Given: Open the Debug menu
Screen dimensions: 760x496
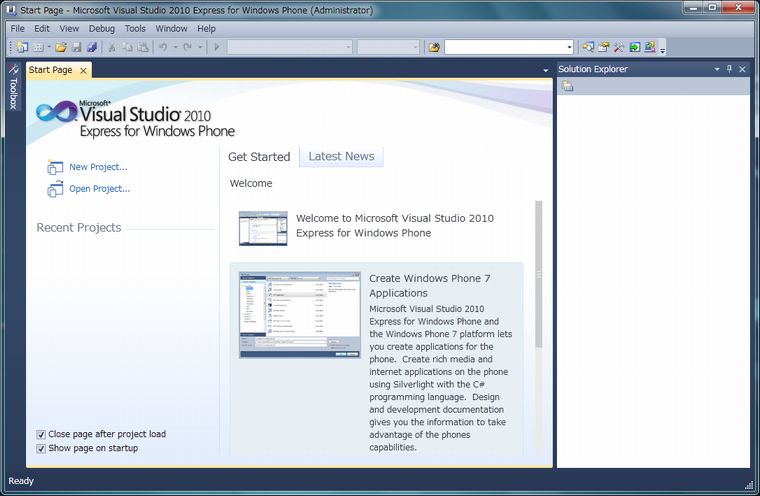Looking at the screenshot, I should [x=101, y=29].
